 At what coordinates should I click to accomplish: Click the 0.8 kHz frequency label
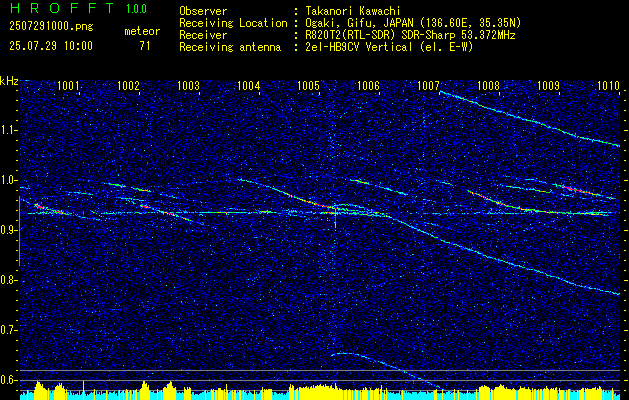click(x=9, y=280)
